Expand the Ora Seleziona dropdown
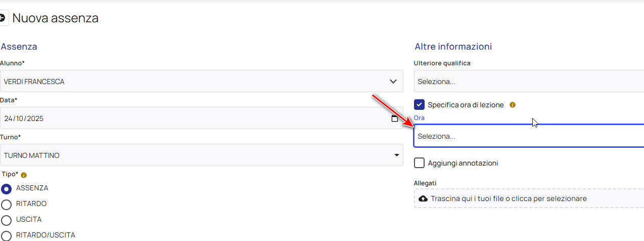The image size is (644, 241). point(526,136)
